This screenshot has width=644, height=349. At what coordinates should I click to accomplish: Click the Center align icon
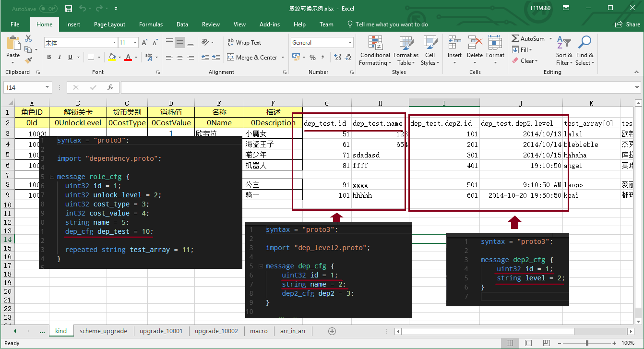coord(180,57)
